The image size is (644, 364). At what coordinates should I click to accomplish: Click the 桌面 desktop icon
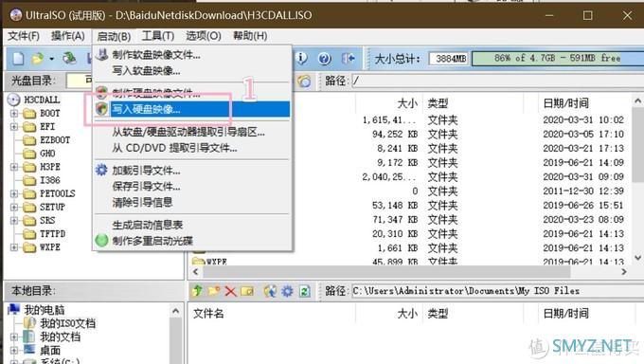[29, 350]
